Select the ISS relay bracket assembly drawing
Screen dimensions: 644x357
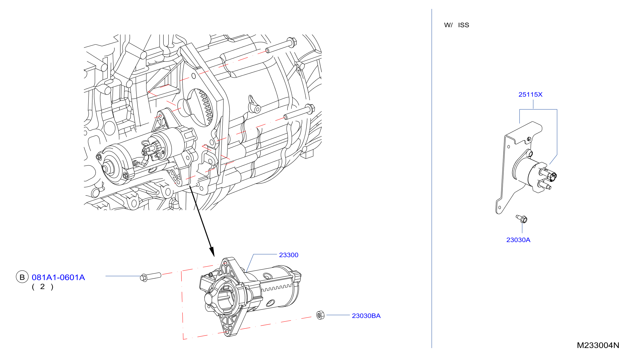pyautogui.click(x=526, y=168)
